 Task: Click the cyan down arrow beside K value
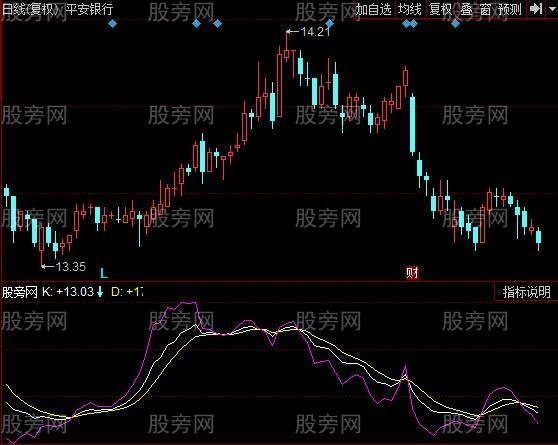100,292
